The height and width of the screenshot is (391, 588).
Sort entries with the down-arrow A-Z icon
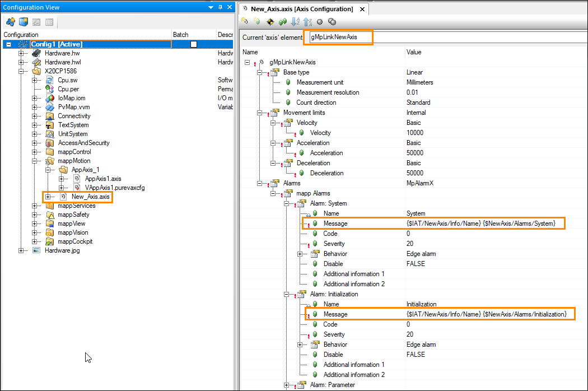295,22
